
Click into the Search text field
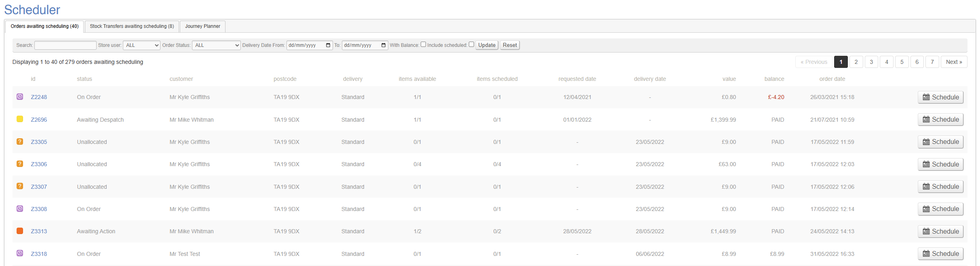65,45
